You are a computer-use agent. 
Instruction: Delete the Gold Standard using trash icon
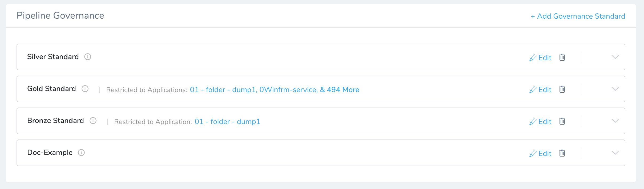[x=562, y=89]
